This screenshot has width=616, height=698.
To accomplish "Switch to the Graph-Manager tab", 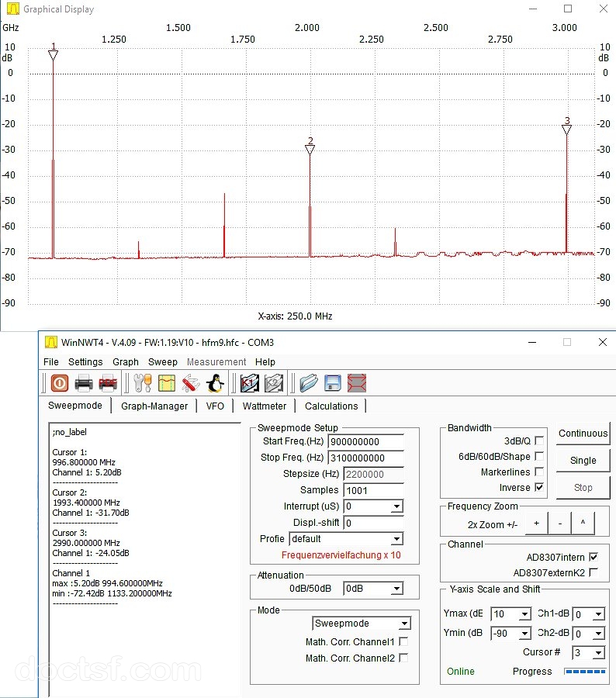I will tap(154, 406).
